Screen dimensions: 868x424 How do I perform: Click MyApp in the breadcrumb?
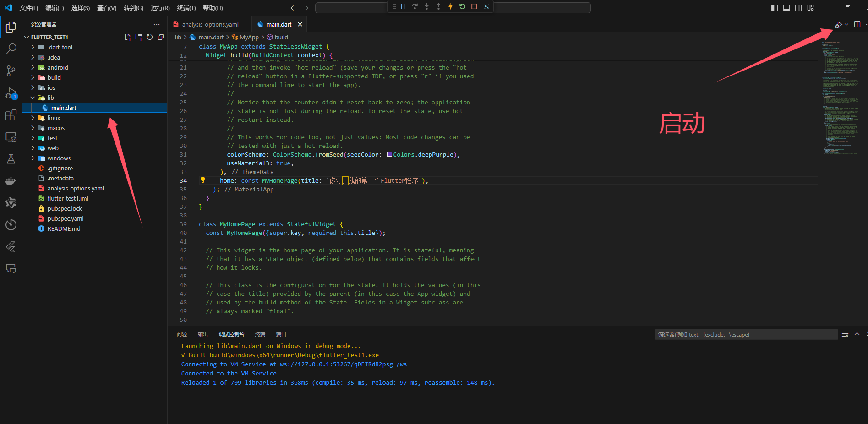(249, 37)
